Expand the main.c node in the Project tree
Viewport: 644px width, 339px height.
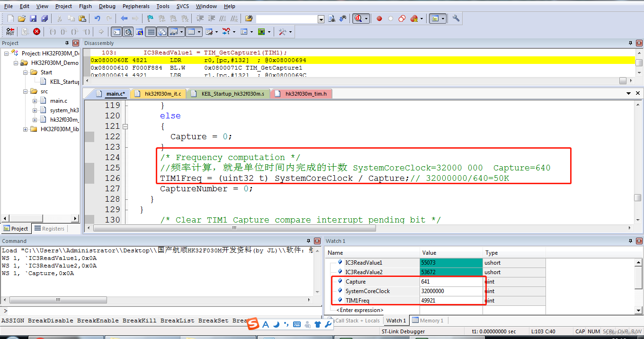point(35,100)
